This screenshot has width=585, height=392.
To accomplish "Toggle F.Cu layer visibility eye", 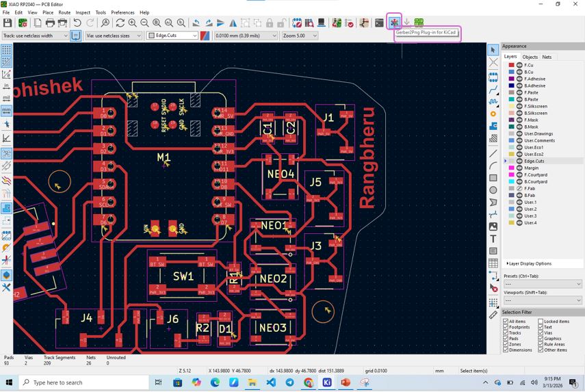I will pos(519,65).
